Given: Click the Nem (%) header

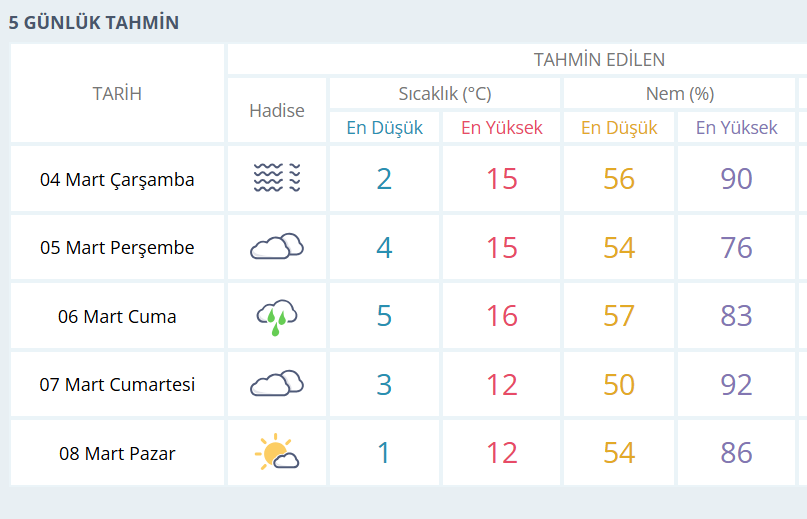Looking at the screenshot, I should coord(679,94).
